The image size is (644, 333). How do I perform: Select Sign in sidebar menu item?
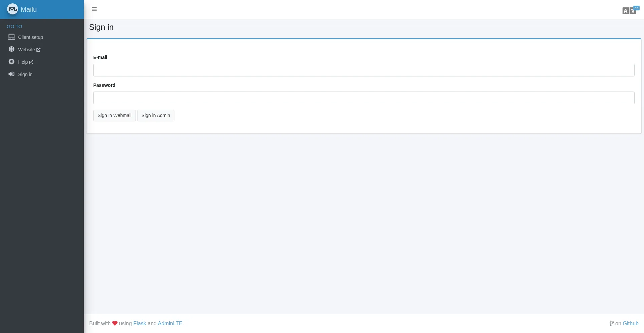click(25, 74)
